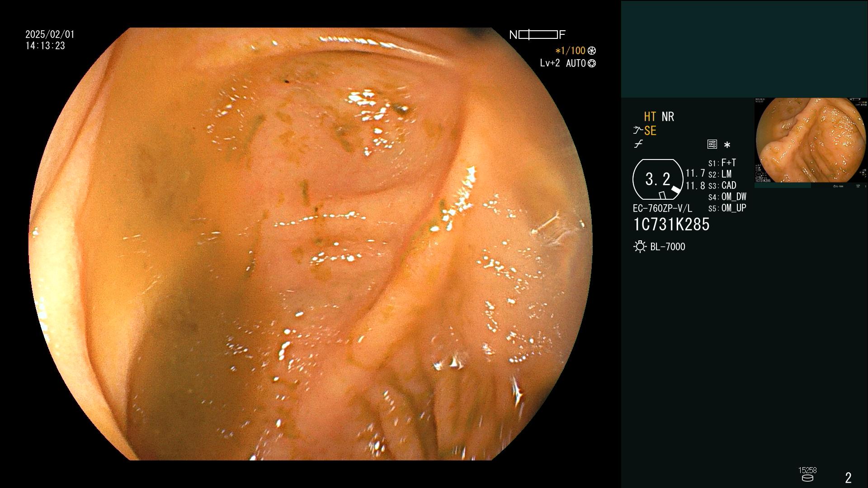The image size is (868, 488).
Task: Click the image counter number 2
Action: 849,478
